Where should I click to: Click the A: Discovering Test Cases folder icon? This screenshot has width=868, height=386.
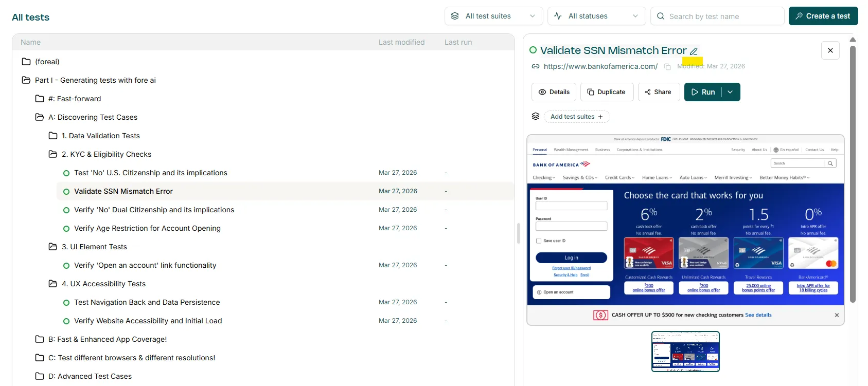pos(40,117)
